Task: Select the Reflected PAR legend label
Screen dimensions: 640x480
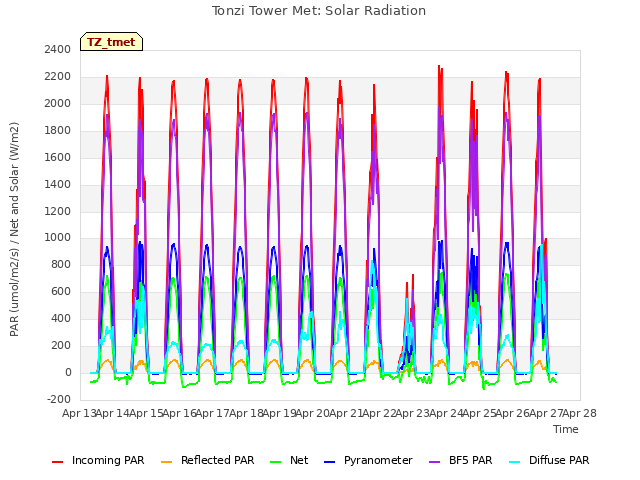Action: pos(218,460)
